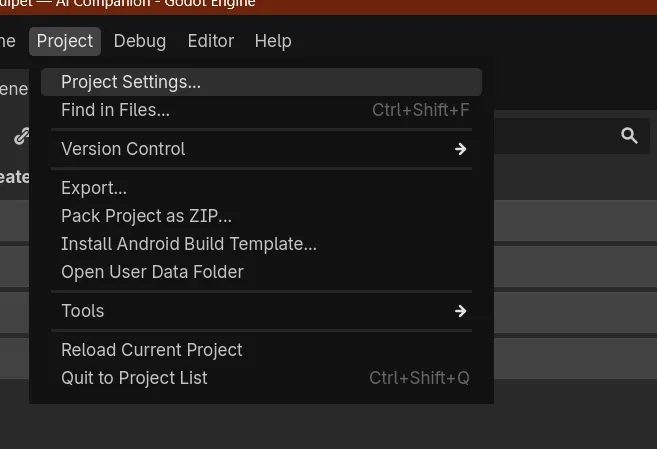The width and height of the screenshot is (657, 449).
Task: Select the cut-off Scene tab below menu bar
Action: [x=14, y=89]
